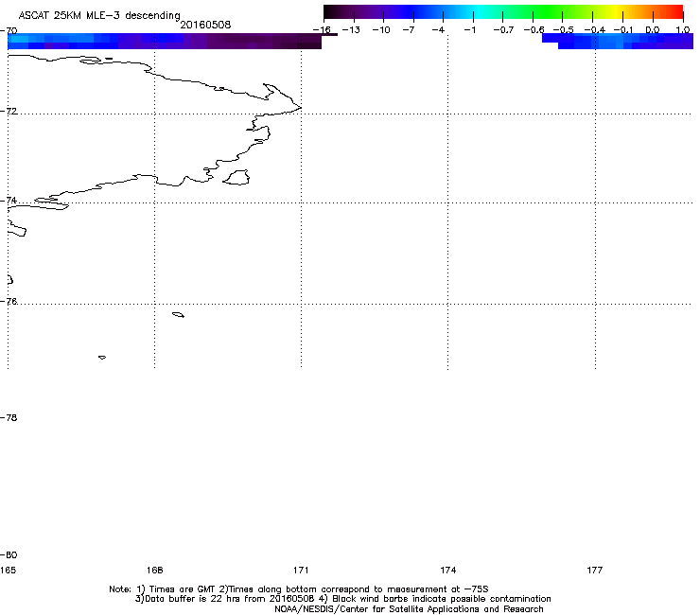This screenshot has height=615, width=700.
Task: Click the -72 latitude axis label
Action: point(9,111)
